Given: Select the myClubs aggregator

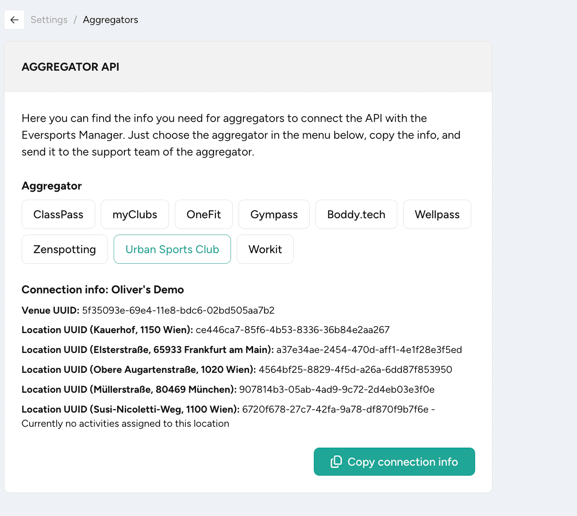Looking at the screenshot, I should [135, 214].
